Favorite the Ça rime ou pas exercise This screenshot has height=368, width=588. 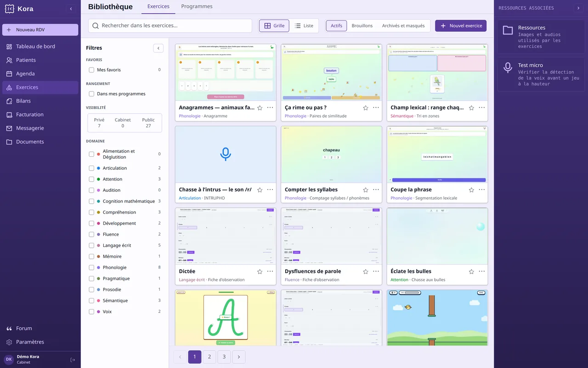point(366,108)
